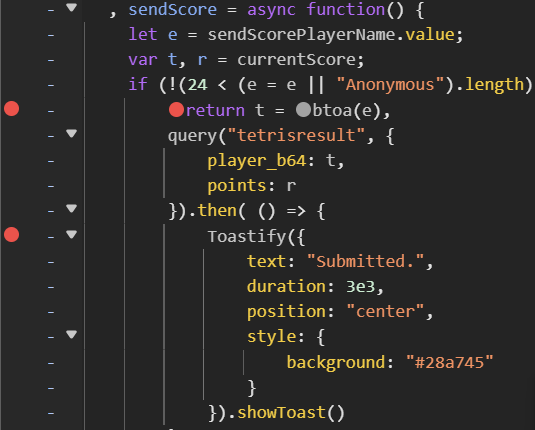Click the btoa function call
This screenshot has width=535, height=430.
(x=332, y=110)
